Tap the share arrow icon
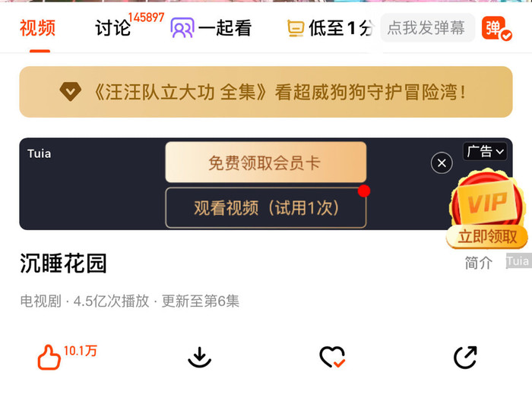Viewport: 532px width, 413px height. [465, 358]
